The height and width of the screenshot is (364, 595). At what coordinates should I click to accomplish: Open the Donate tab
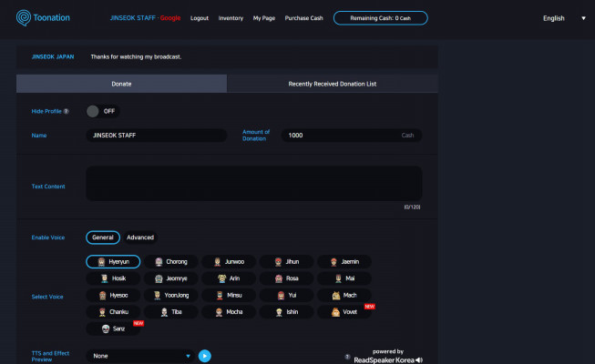click(121, 84)
